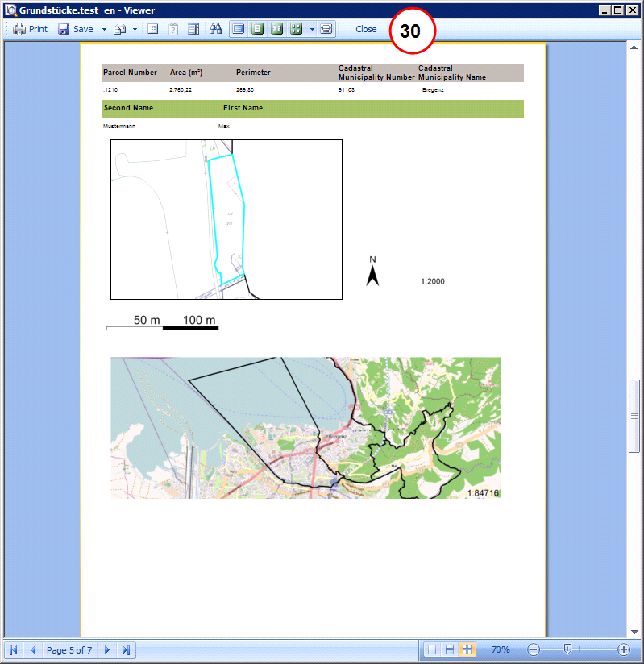Click the Page 5 of 7 indicator
The width and height of the screenshot is (644, 664).
(x=69, y=650)
